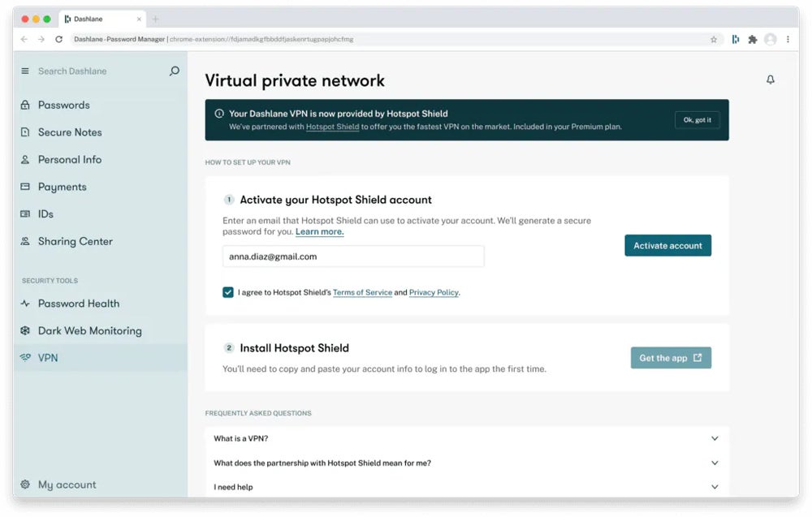Open the notifications bell icon
Screen dimensions: 812x517
tap(770, 80)
